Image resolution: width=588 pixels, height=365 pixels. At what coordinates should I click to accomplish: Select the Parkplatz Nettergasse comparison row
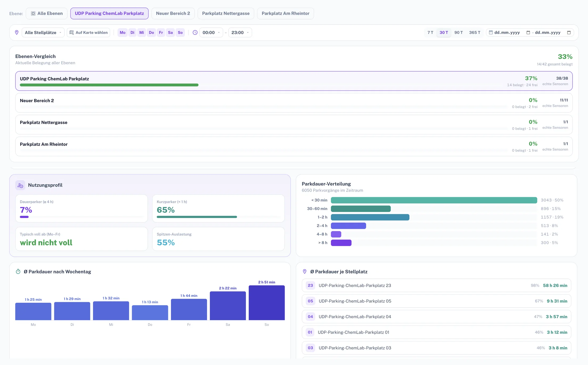294,125
